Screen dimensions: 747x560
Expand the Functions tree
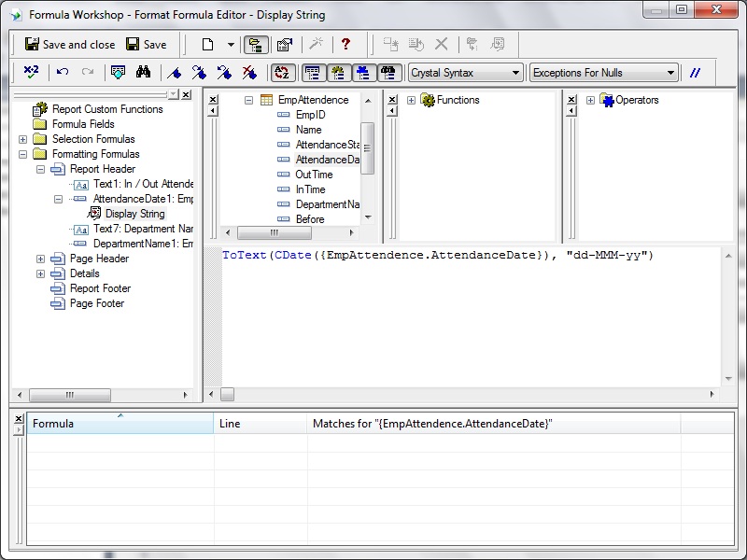tap(411, 100)
